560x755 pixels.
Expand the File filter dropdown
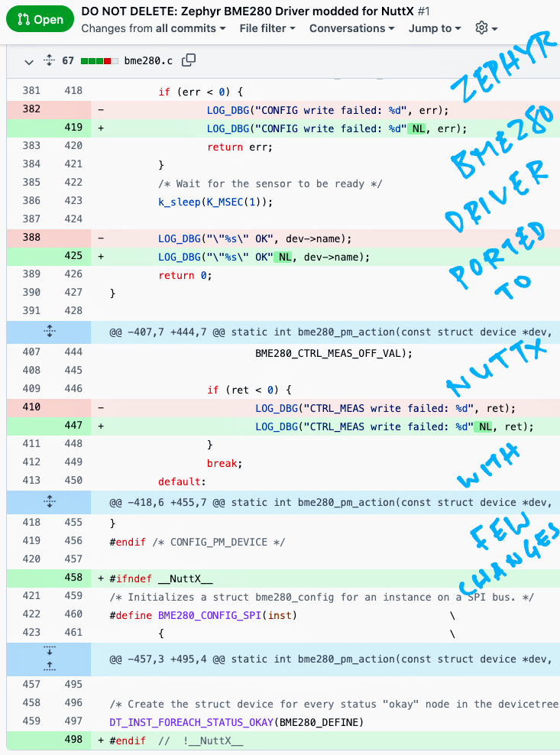pos(267,28)
